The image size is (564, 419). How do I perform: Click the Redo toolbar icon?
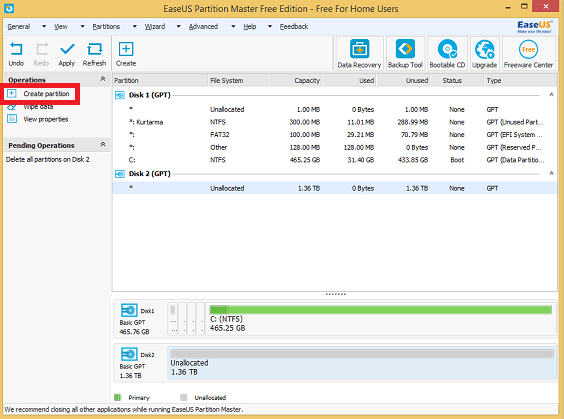click(41, 49)
